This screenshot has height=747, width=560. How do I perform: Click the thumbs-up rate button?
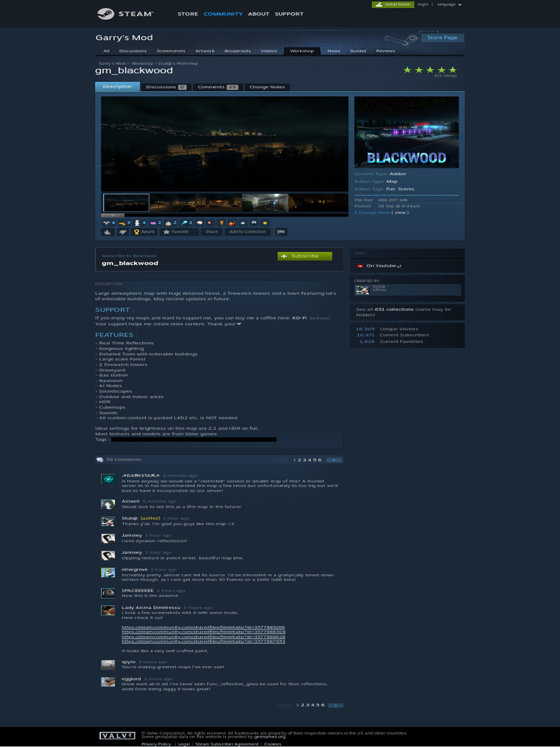[108, 232]
